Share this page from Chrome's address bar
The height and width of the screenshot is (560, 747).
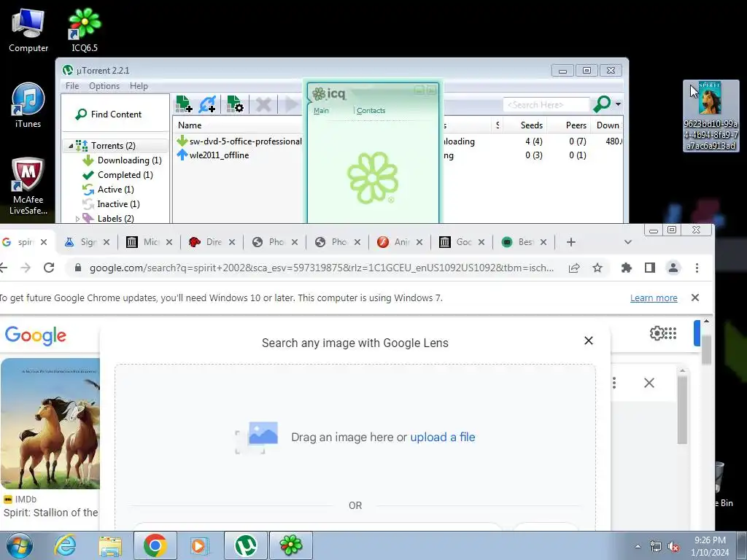tap(574, 268)
